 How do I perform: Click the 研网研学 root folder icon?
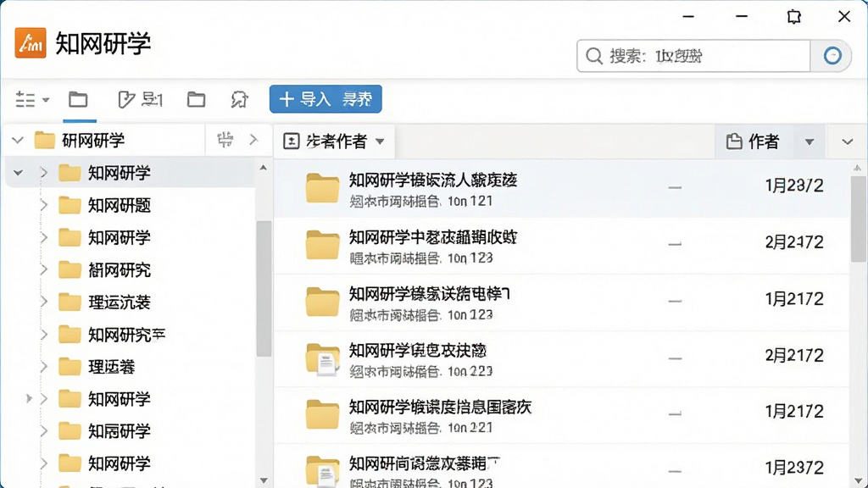coord(44,141)
